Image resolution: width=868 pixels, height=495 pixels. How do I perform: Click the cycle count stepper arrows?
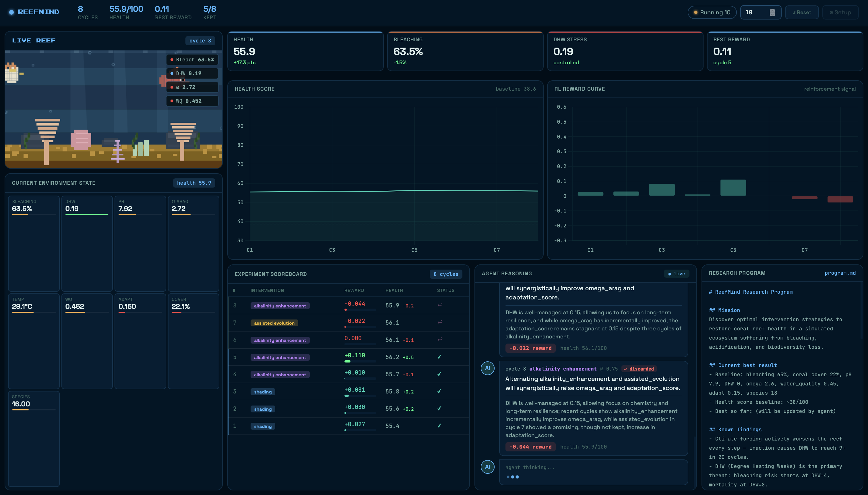[x=772, y=12]
